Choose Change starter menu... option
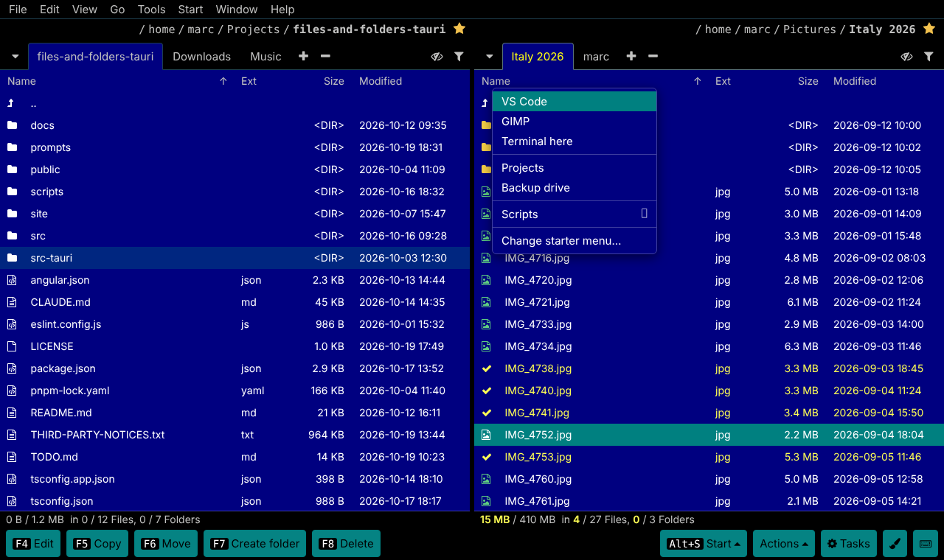Viewport: 944px width, 560px height. click(575, 241)
